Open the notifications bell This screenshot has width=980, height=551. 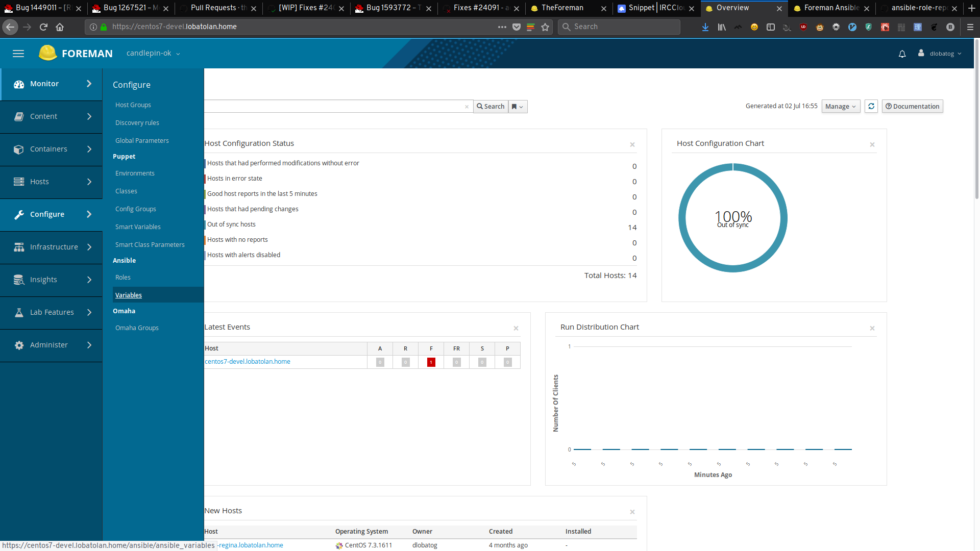click(902, 54)
